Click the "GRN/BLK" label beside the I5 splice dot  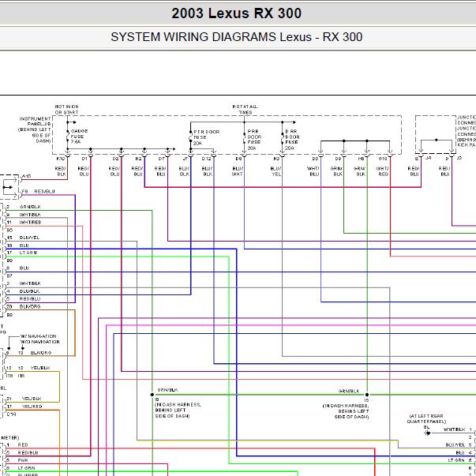[x=349, y=392]
